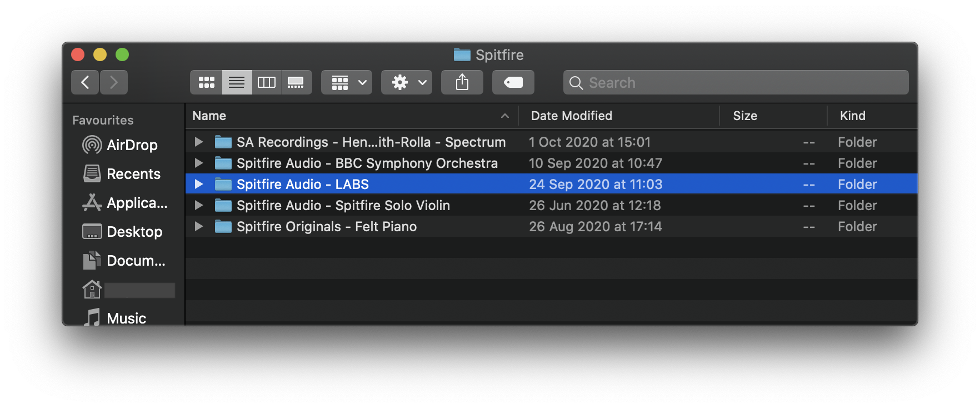Expand the SA Recordings Spectrum folder
This screenshot has width=980, height=408.
pos(199,142)
